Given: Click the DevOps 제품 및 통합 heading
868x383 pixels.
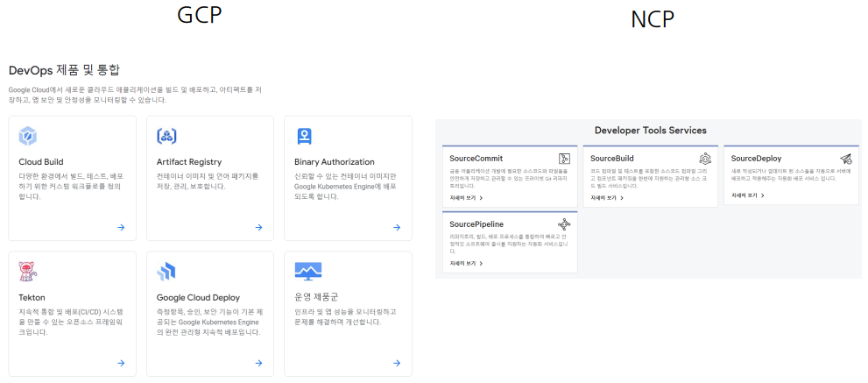Looking at the screenshot, I should [x=65, y=70].
